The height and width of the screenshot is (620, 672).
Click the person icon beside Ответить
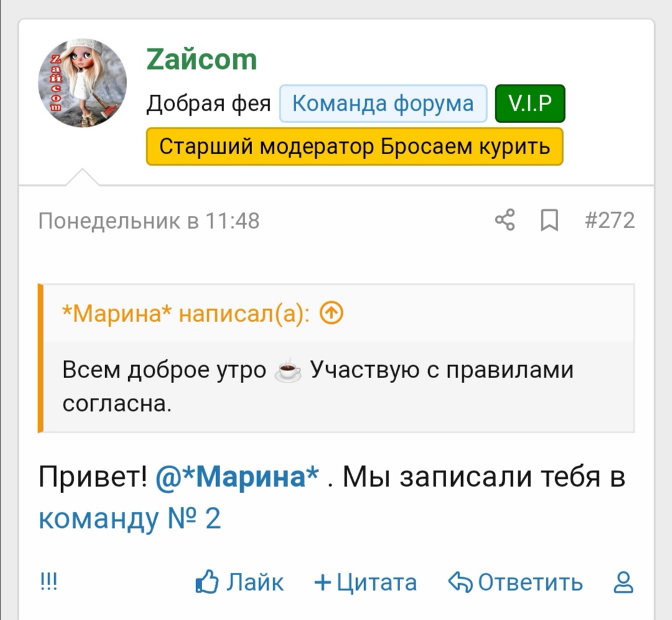623,582
